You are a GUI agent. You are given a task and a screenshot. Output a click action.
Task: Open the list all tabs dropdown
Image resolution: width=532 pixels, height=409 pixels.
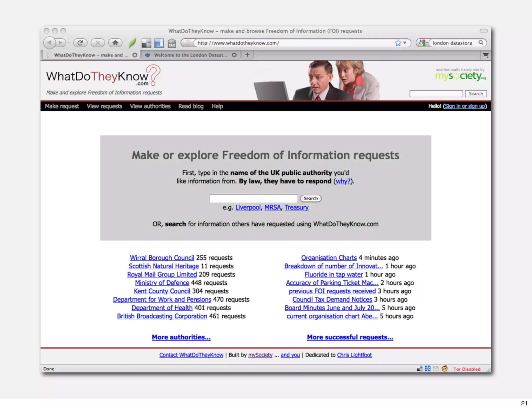[486, 55]
